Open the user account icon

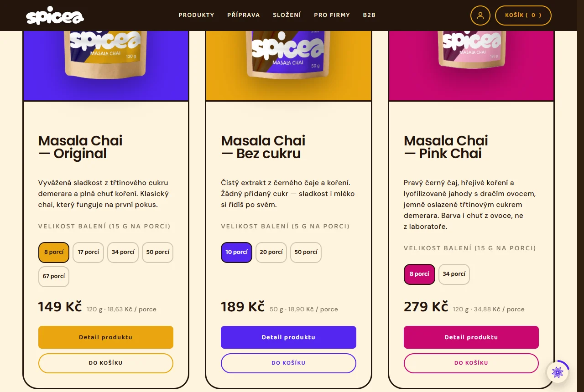click(x=480, y=15)
